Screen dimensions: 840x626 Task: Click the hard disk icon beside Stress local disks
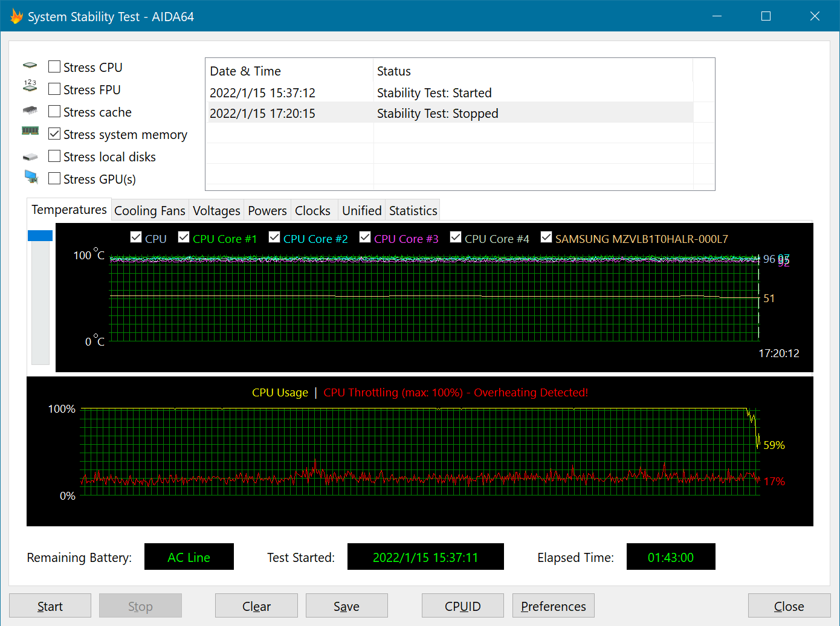pos(30,157)
